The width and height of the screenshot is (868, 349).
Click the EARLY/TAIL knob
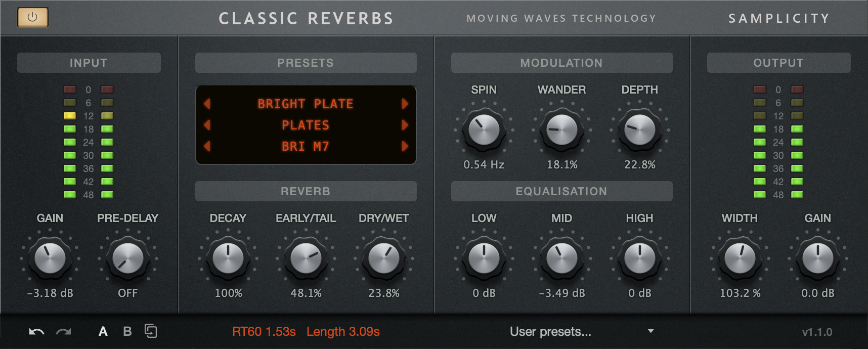pos(306,258)
